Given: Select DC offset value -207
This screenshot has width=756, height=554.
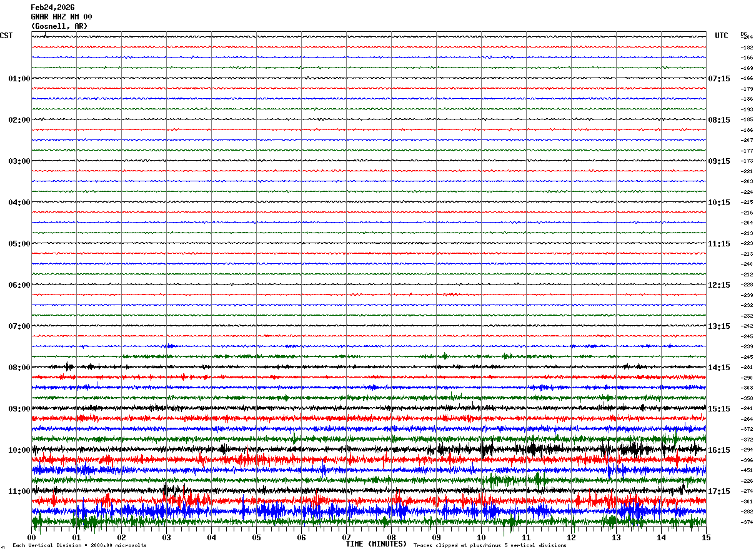Looking at the screenshot, I should point(747,141).
